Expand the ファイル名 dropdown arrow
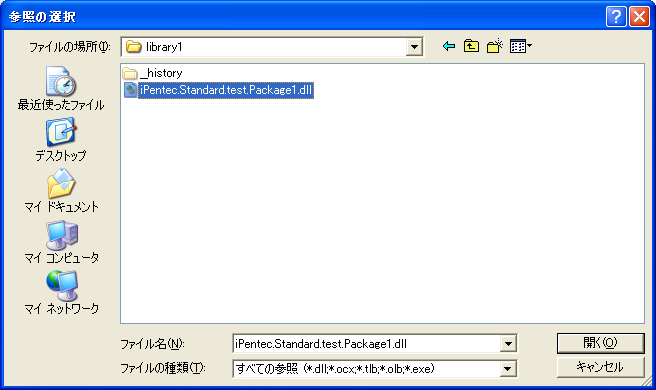The height and width of the screenshot is (390, 656). coord(508,344)
